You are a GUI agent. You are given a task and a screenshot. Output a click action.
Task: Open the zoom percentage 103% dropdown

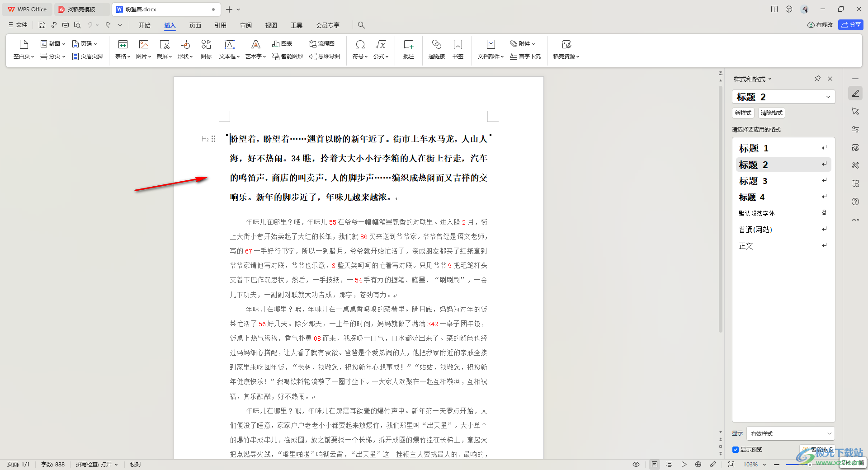click(755, 464)
